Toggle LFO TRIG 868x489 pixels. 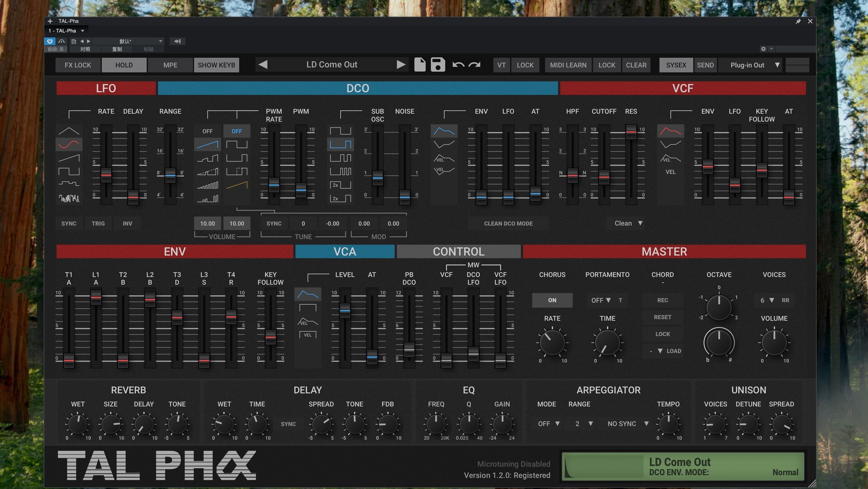98,223
